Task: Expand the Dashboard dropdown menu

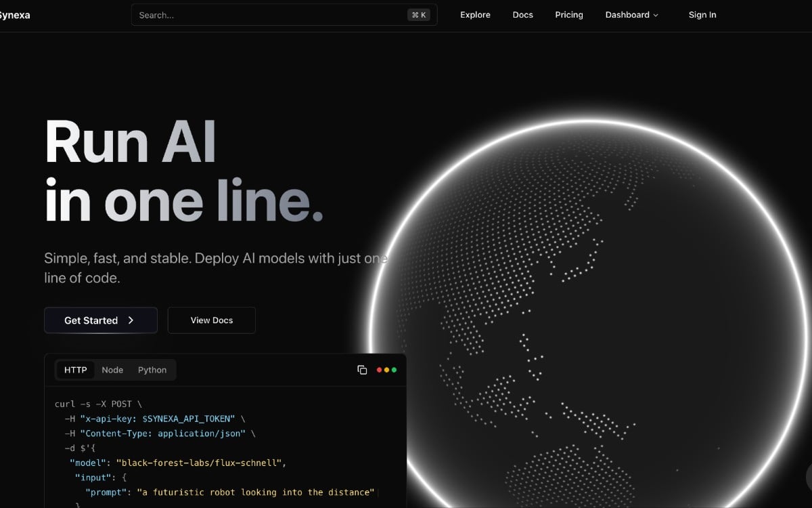Action: coord(627,15)
